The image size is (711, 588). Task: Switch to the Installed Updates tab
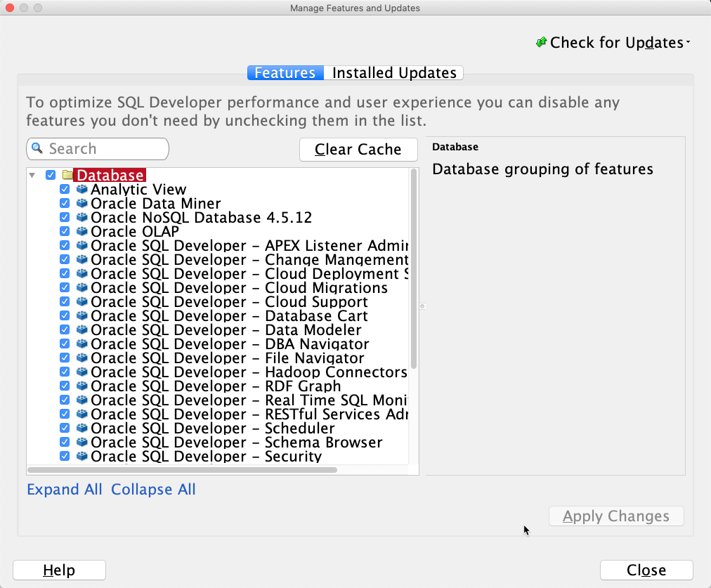click(x=393, y=72)
